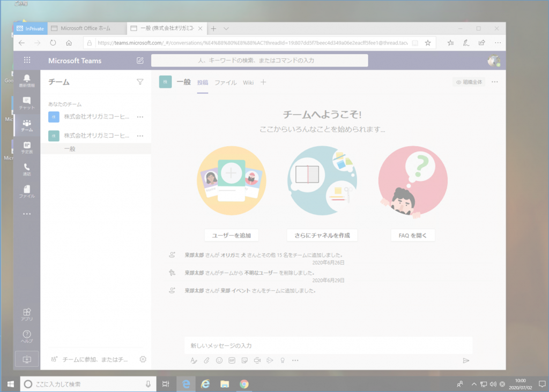Screen dimensions: 549x392
Task: Click the new message input field
Action: tap(328, 345)
